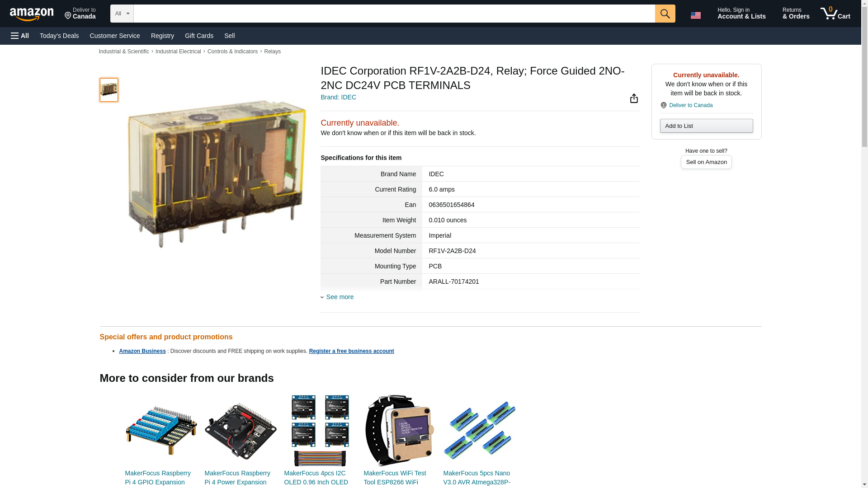Select the relay product thumbnail
The image size is (868, 488).
click(x=108, y=89)
